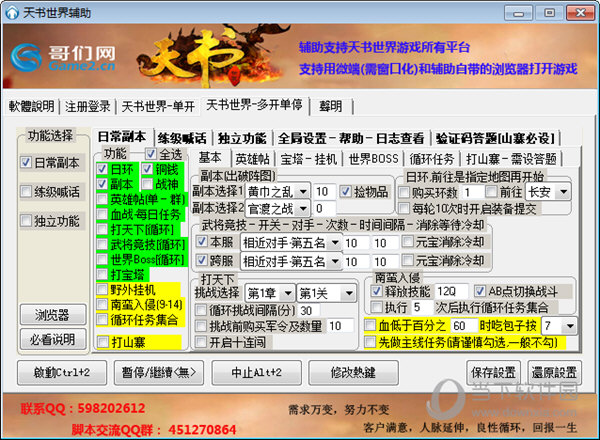600x440 pixels.
Task: Switch to 天书世界-单开 tab
Action: coord(158,106)
